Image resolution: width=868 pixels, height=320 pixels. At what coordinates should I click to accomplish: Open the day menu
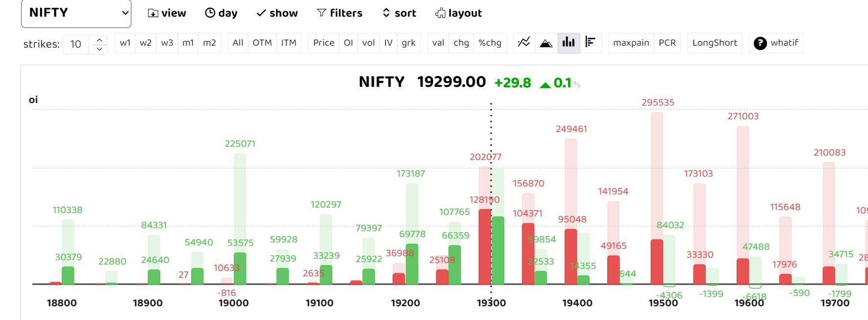point(221,13)
